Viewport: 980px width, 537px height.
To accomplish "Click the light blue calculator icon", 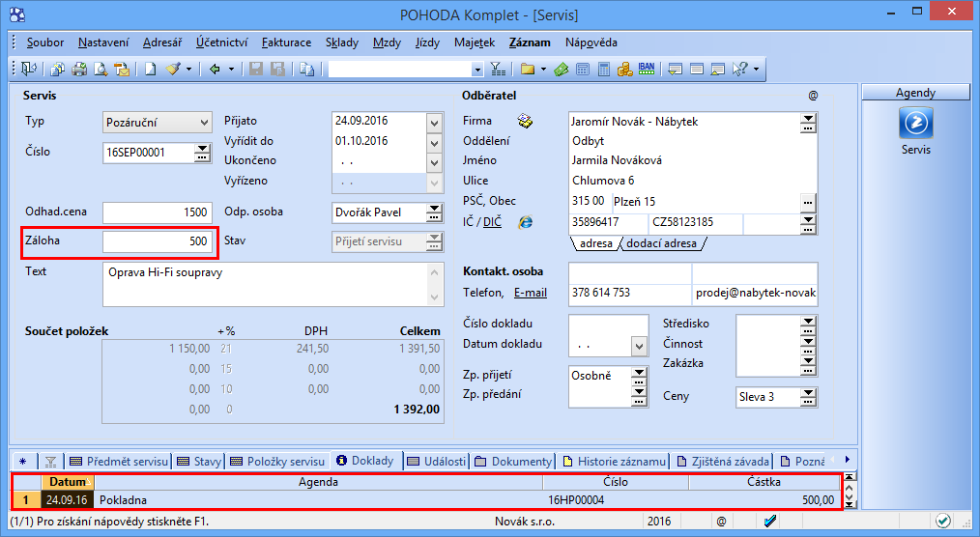I will coord(583,69).
